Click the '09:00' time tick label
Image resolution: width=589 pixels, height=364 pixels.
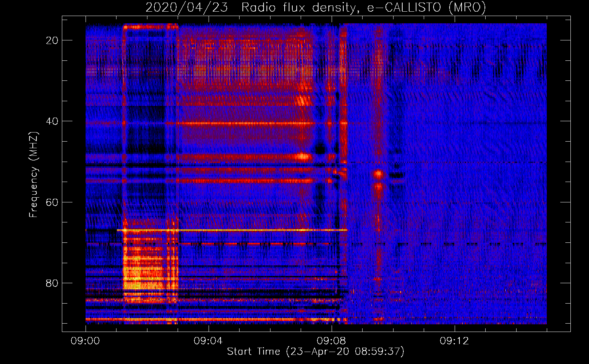click(85, 341)
